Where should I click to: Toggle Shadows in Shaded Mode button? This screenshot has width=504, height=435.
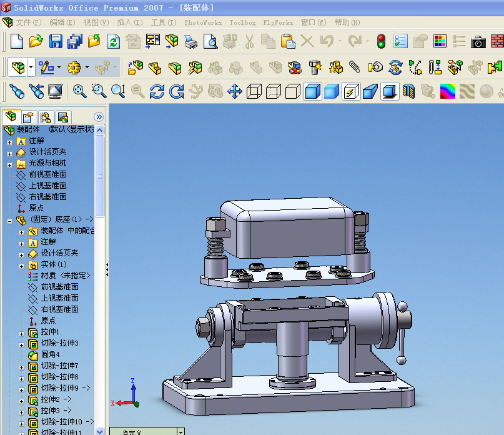(x=389, y=91)
